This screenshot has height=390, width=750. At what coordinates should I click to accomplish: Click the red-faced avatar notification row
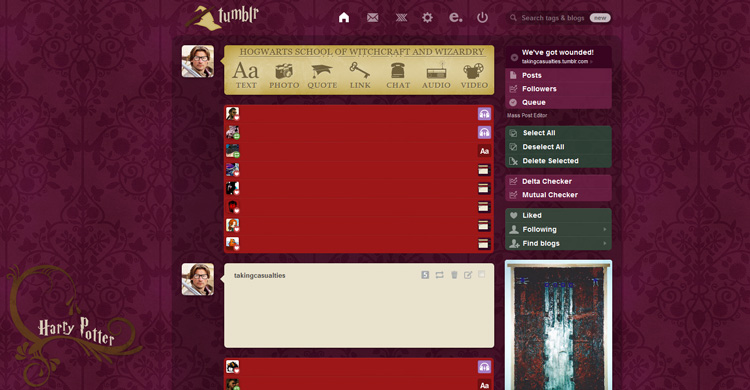point(359,207)
